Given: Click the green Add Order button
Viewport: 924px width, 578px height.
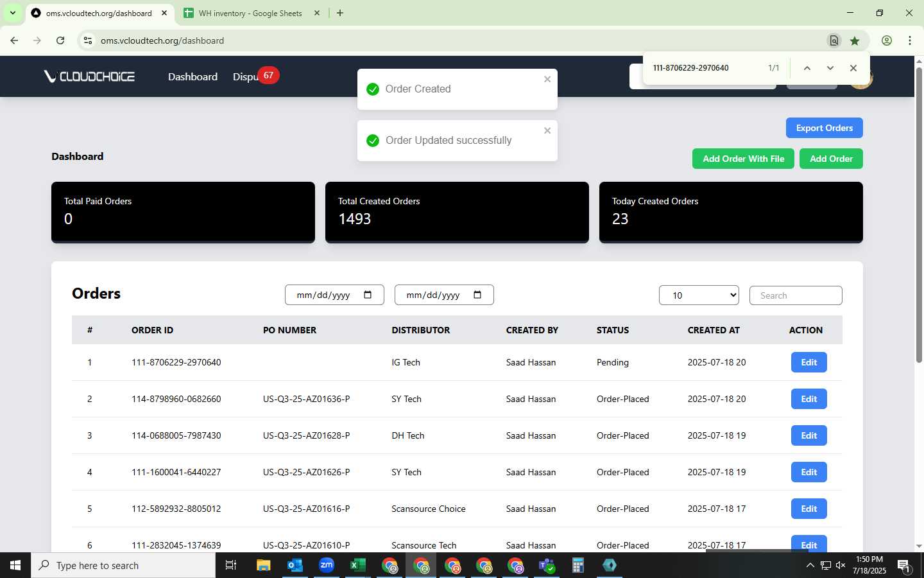Looking at the screenshot, I should click(831, 159).
